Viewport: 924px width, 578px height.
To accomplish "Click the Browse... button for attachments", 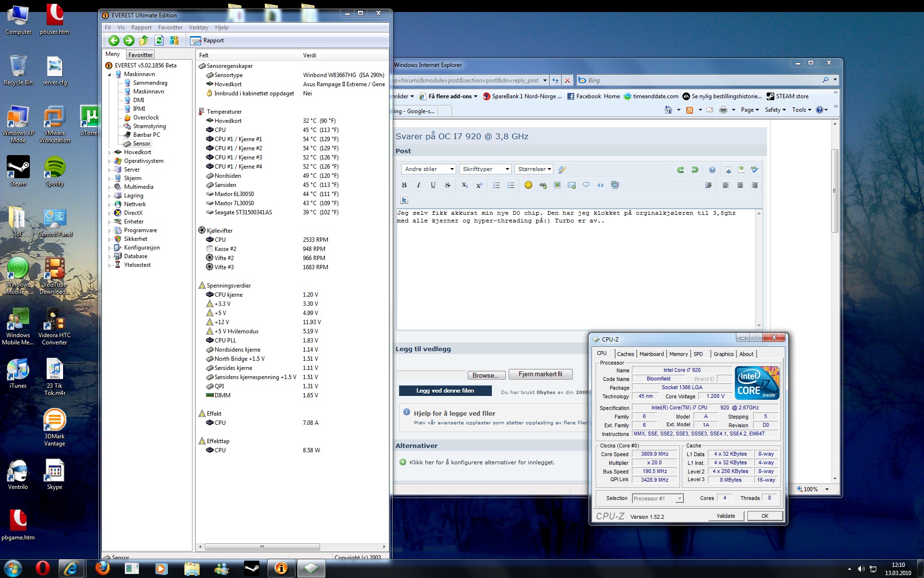I will 486,375.
